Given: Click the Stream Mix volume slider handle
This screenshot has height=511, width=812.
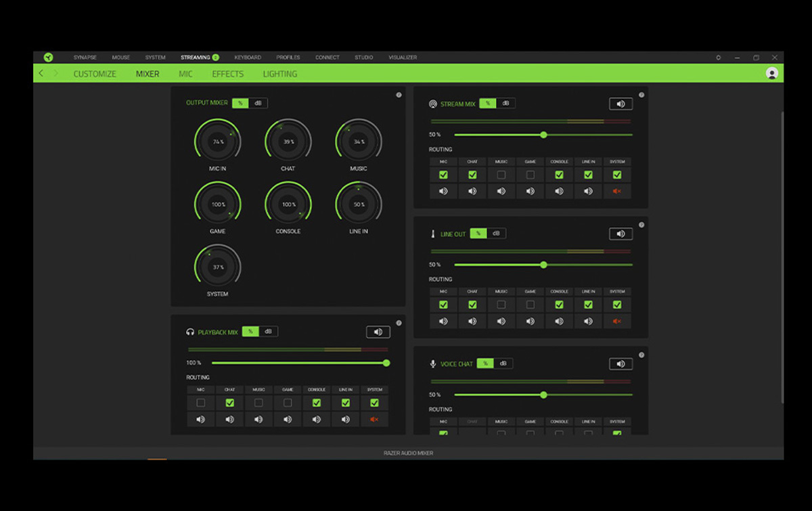Looking at the screenshot, I should pyautogui.click(x=543, y=135).
